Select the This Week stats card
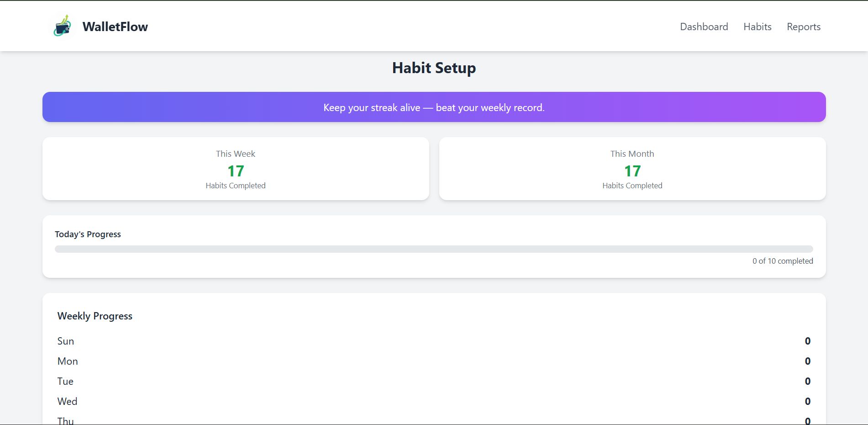 pyautogui.click(x=236, y=169)
